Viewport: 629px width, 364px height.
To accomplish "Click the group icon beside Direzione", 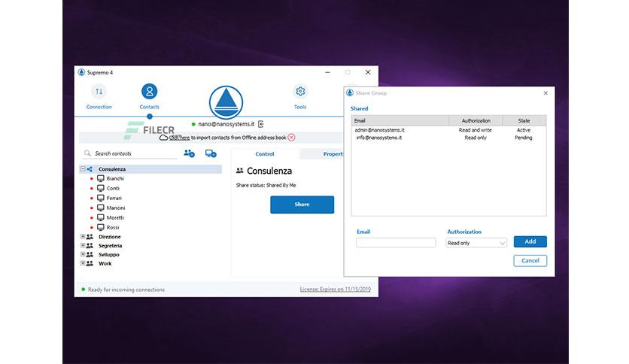I will [90, 236].
